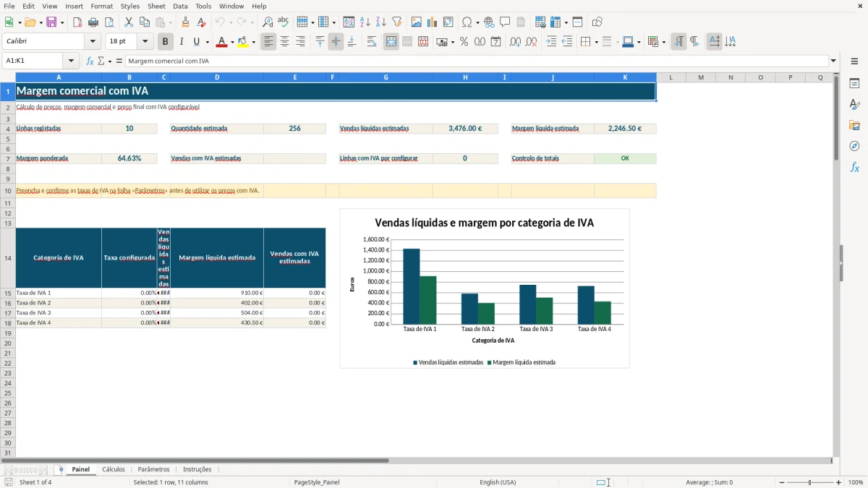Clear direct formatting
This screenshot has width=868, height=488.
(x=202, y=22)
